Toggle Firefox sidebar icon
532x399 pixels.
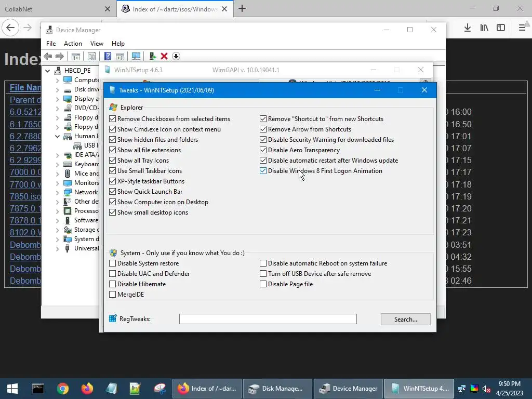coord(501,28)
